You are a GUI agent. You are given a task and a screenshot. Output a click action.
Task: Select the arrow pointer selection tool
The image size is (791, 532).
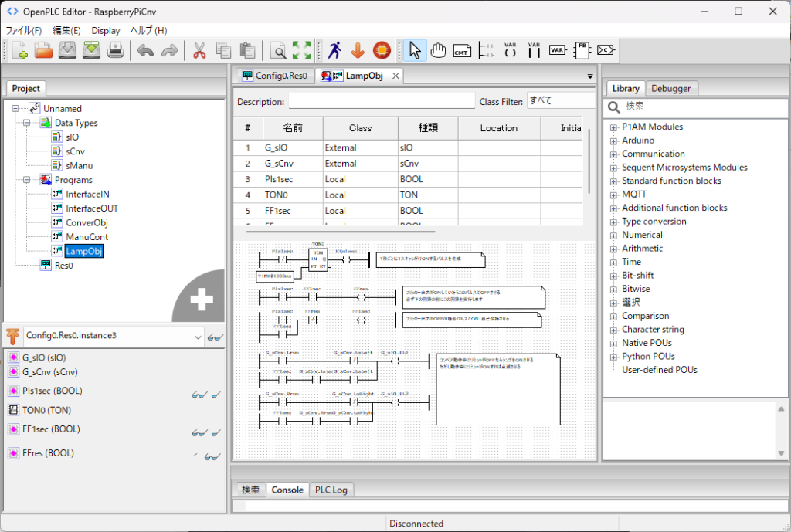click(415, 50)
